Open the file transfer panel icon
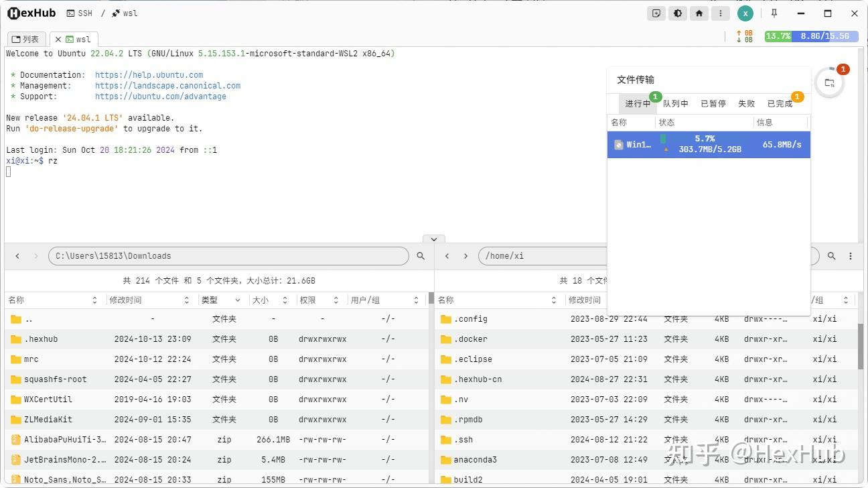Viewport: 868px width, 488px height. click(x=830, y=81)
